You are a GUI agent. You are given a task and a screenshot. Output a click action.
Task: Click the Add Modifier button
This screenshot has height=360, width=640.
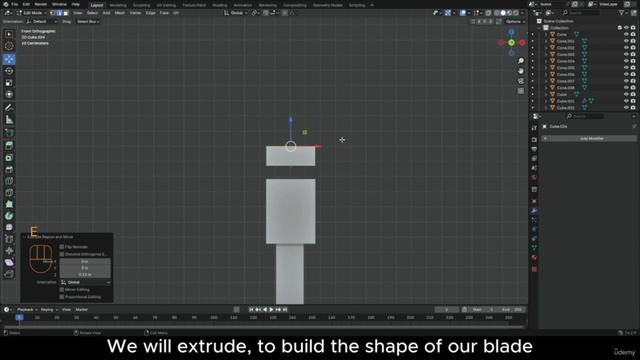(x=589, y=139)
